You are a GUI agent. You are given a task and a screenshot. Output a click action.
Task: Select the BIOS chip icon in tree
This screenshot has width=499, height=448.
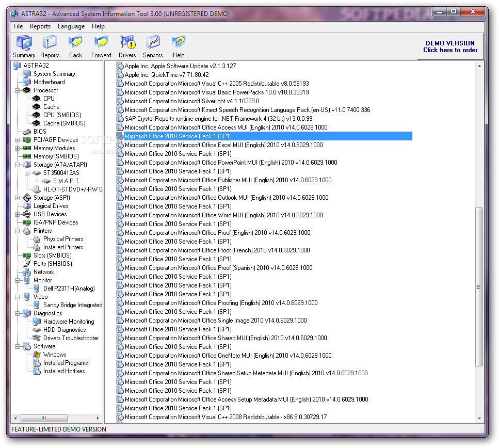pyautogui.click(x=27, y=132)
